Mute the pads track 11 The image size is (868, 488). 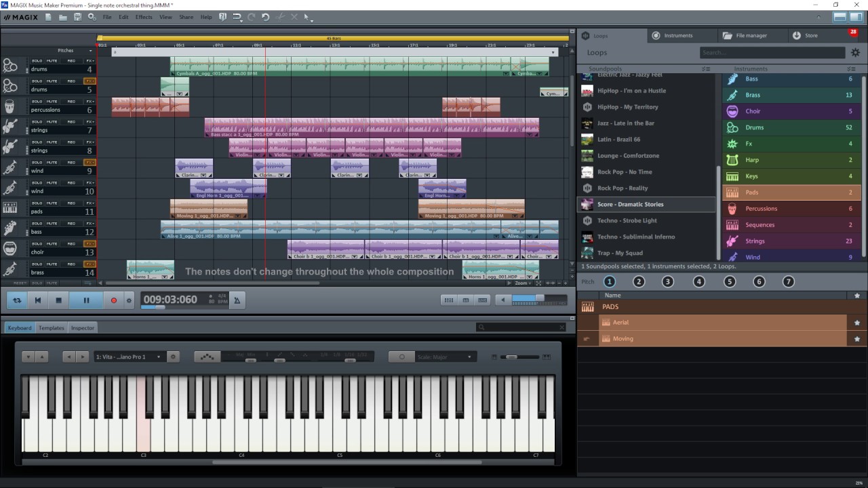click(x=52, y=203)
